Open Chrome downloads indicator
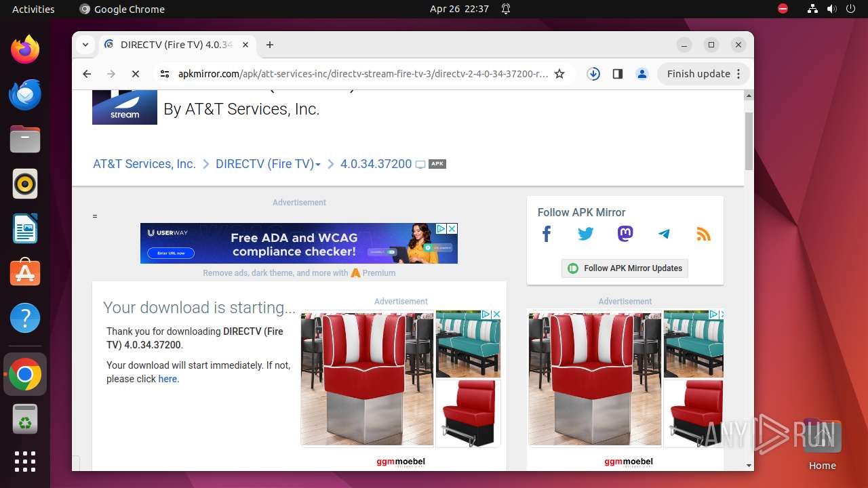Viewport: 868px width, 488px height. [x=593, y=74]
